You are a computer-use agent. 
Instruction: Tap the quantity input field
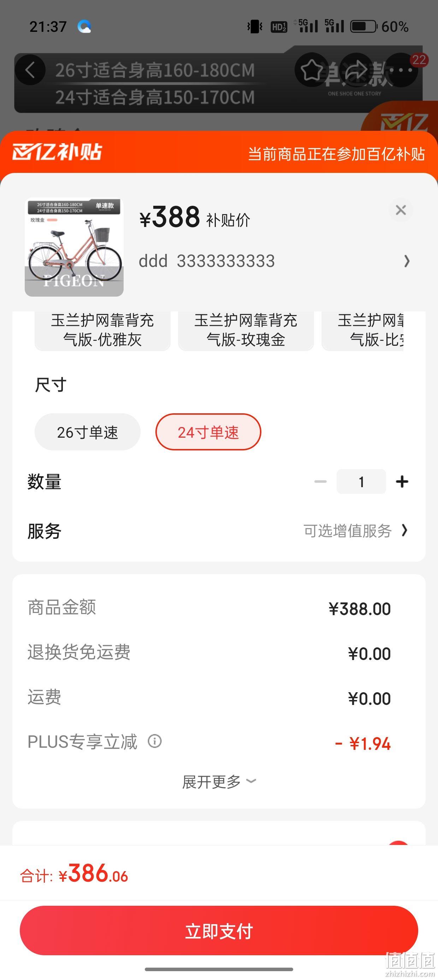[x=361, y=481]
